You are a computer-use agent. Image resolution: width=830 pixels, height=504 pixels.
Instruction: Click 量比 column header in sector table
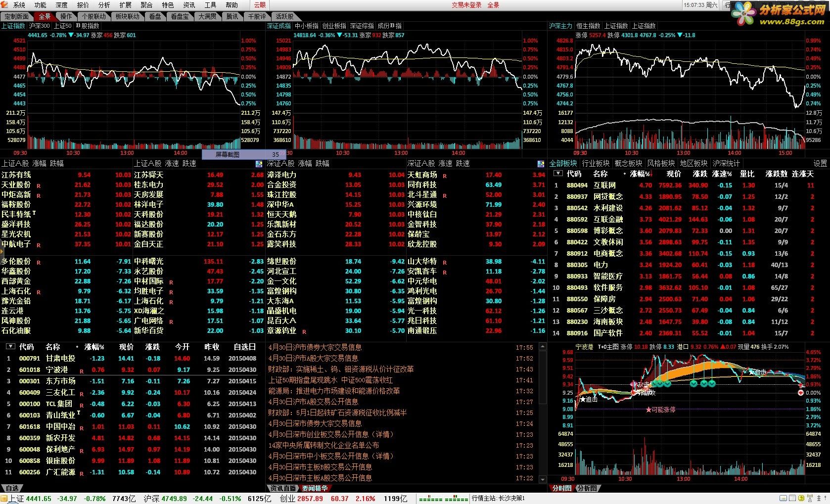(x=747, y=174)
